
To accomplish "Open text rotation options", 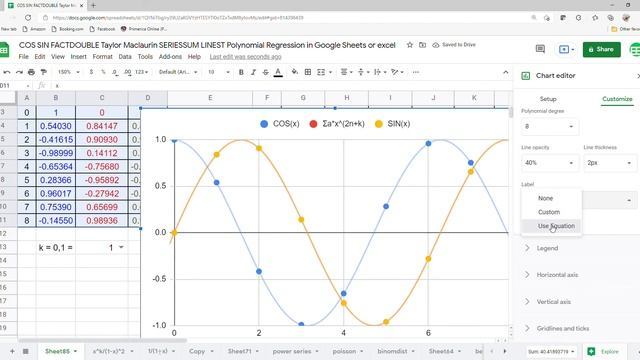I will [x=397, y=72].
